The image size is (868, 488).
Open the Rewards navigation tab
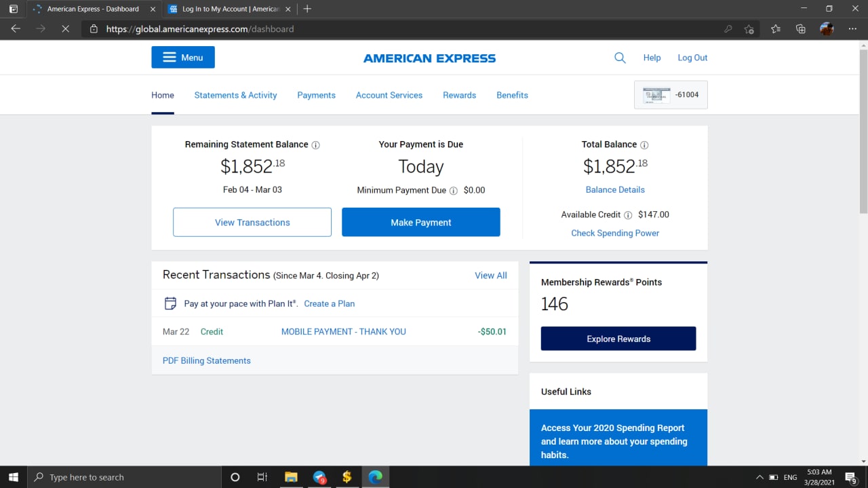tap(459, 95)
